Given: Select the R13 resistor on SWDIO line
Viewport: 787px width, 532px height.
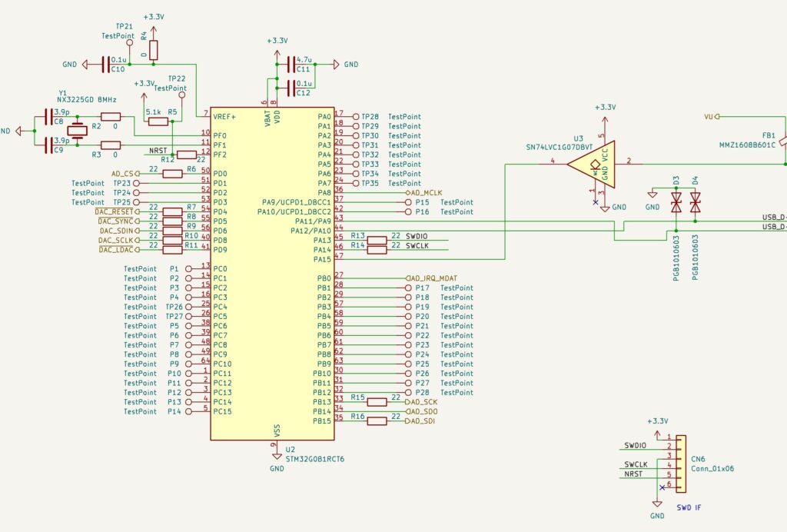Looking at the screenshot, I should (x=377, y=241).
